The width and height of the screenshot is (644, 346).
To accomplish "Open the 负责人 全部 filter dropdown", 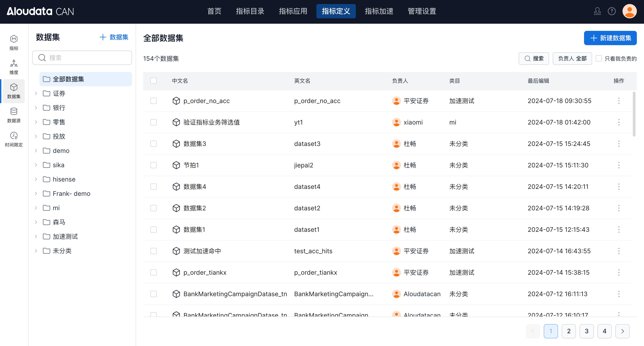I will click(572, 58).
